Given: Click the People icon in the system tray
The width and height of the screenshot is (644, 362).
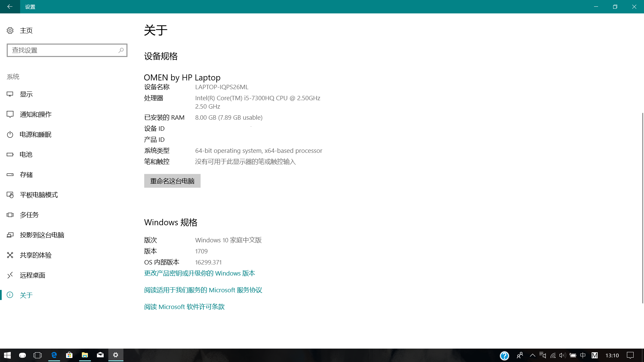Looking at the screenshot, I should pyautogui.click(x=520, y=356).
